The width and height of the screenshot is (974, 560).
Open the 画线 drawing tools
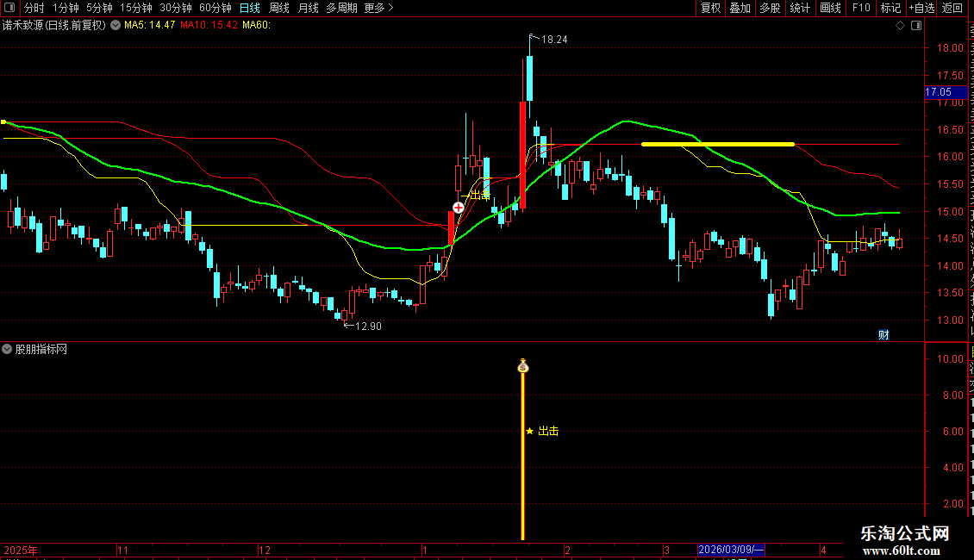[830, 8]
